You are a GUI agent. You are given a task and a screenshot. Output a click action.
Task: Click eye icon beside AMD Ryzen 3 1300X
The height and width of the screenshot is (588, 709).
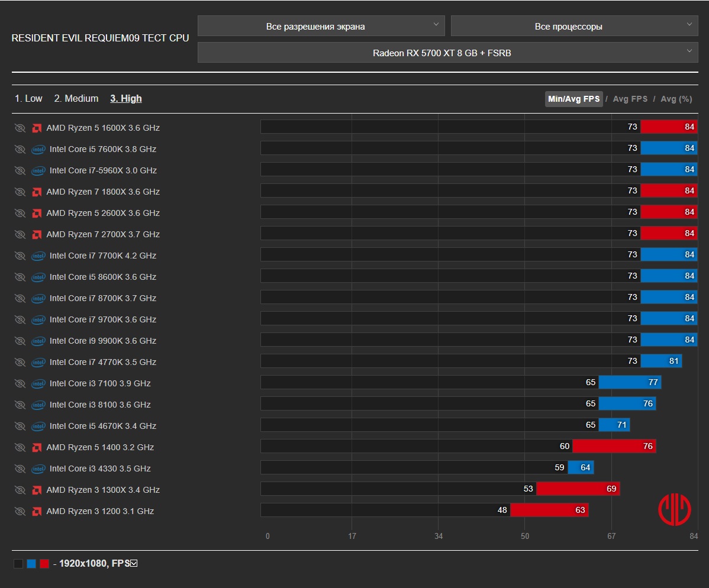[20, 490]
